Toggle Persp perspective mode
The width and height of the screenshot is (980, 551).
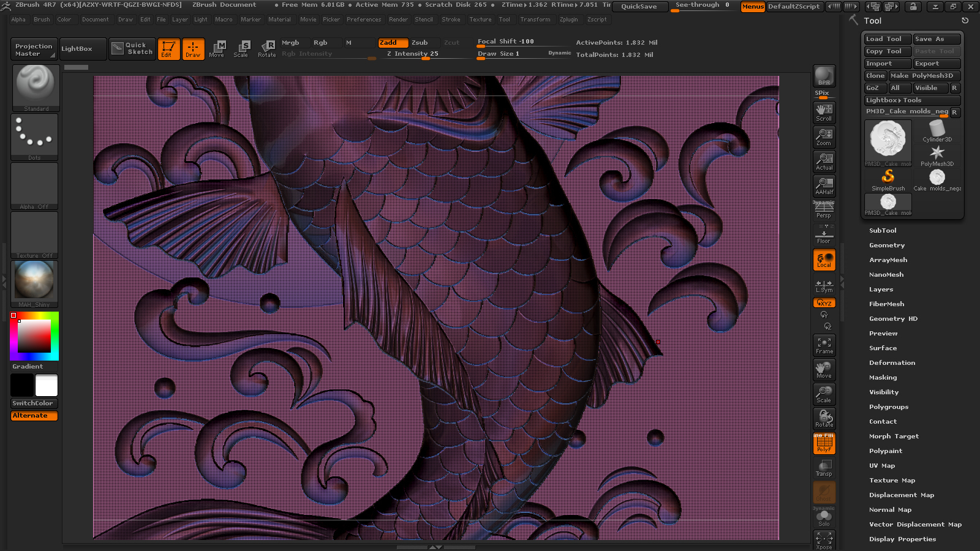coord(824,209)
